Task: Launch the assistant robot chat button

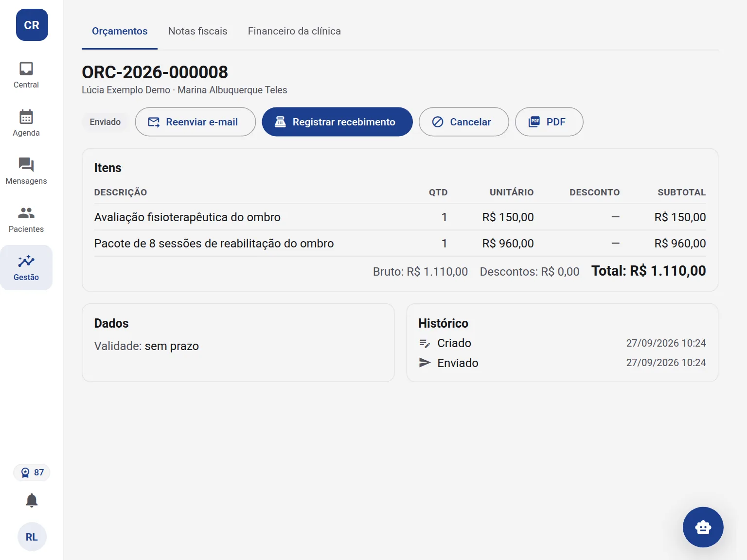Action: point(703,527)
